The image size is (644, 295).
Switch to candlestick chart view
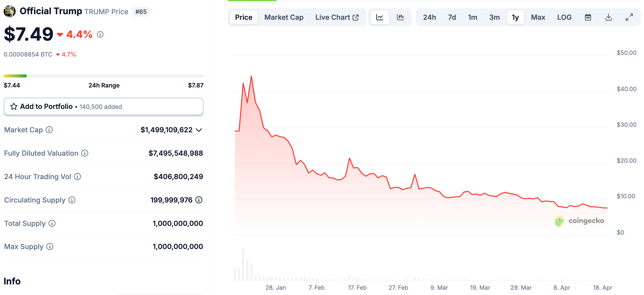click(x=400, y=17)
